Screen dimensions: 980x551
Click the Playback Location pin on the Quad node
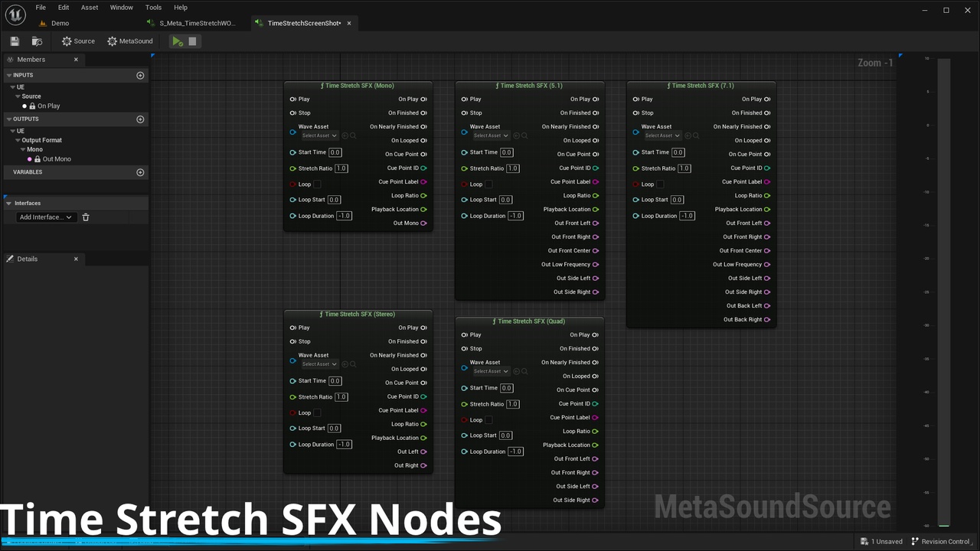coord(595,445)
